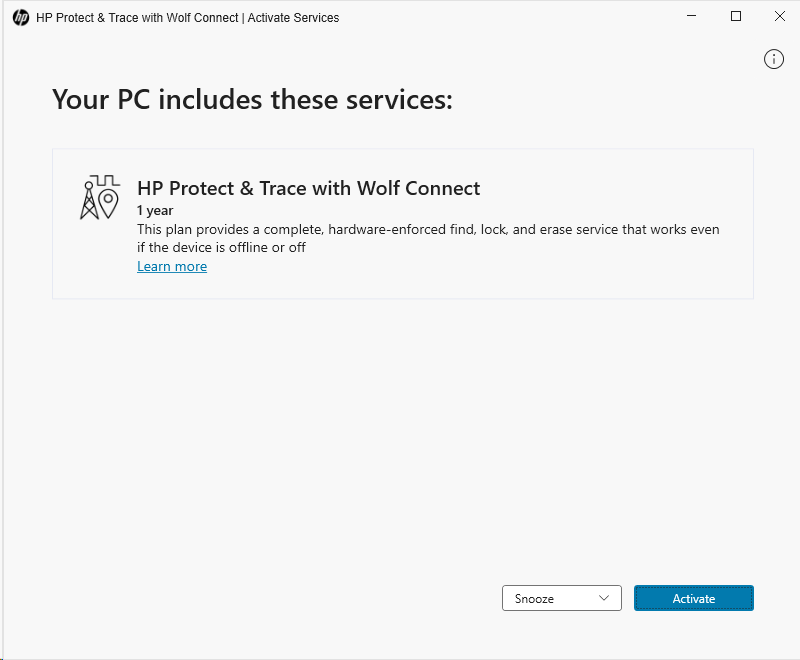Image resolution: width=800 pixels, height=660 pixels.
Task: Open the Snooze dropdown menu
Action: tap(561, 598)
